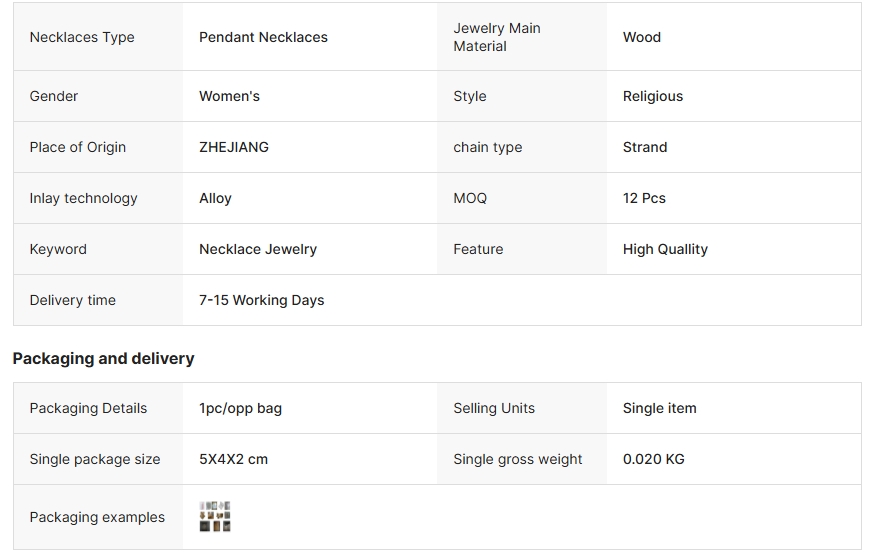Screen dimensions: 890x552
Task: Select the 5X4X2 cm package size
Action: click(x=233, y=459)
